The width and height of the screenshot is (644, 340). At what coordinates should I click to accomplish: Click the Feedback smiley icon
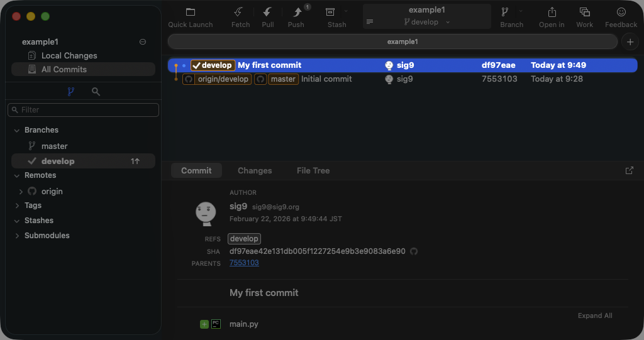621,13
